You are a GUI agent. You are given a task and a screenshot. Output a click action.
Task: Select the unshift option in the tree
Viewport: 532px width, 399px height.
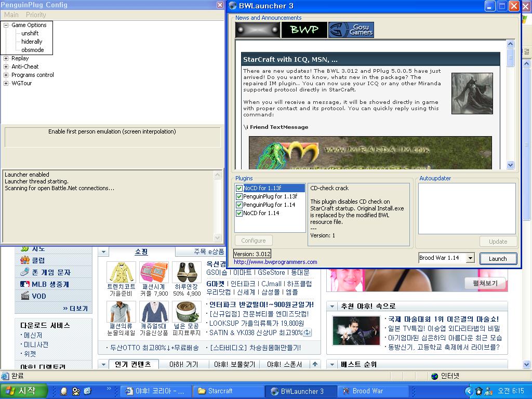pyautogui.click(x=30, y=33)
